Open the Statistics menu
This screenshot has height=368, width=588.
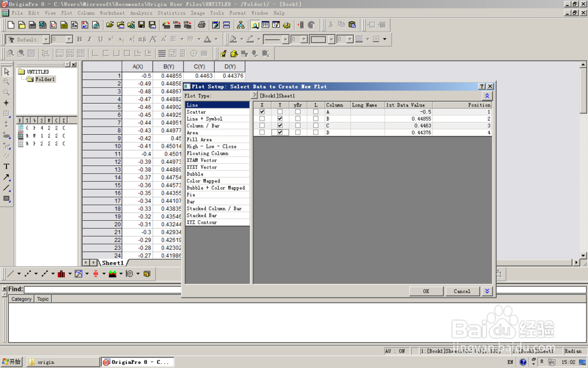171,13
